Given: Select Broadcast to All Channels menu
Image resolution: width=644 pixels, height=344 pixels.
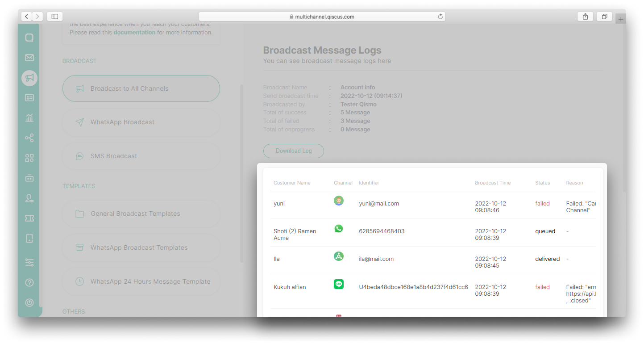Looking at the screenshot, I should click(141, 88).
